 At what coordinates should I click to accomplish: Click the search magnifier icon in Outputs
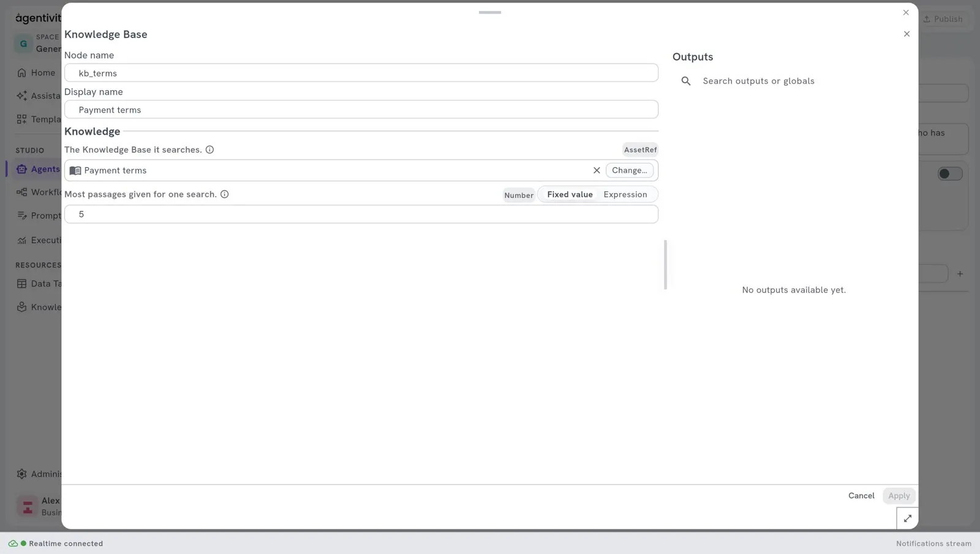686,81
